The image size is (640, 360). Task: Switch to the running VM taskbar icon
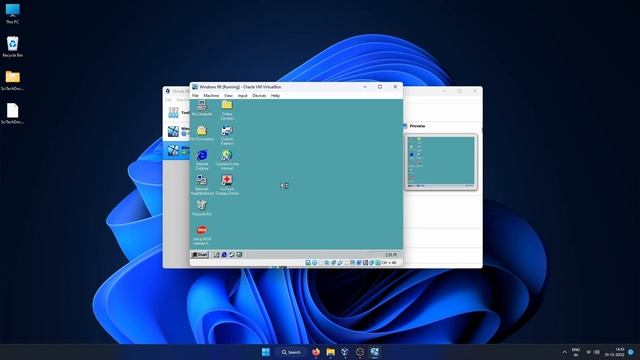point(374,352)
